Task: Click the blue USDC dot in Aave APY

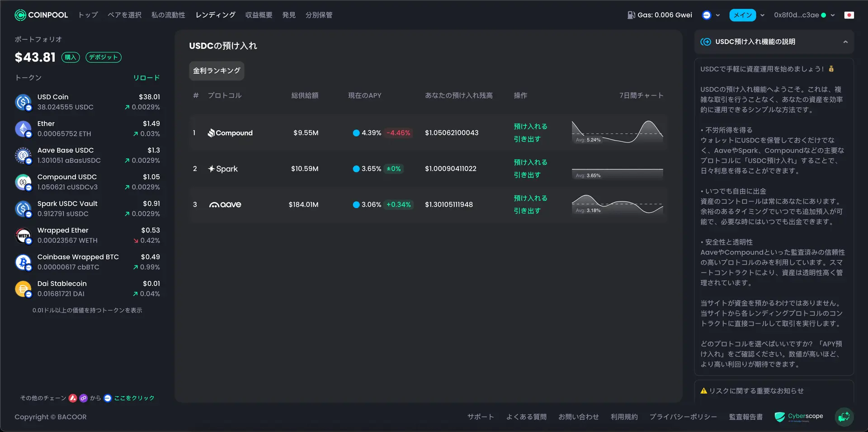Action: click(x=356, y=204)
